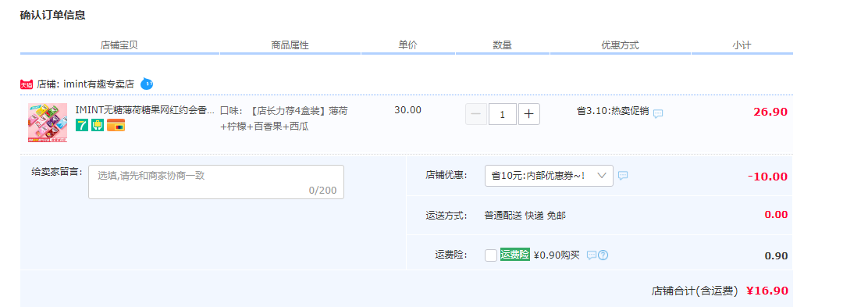The width and height of the screenshot is (868, 307).
Task: Click the quantity input field showing 1
Action: click(503, 114)
